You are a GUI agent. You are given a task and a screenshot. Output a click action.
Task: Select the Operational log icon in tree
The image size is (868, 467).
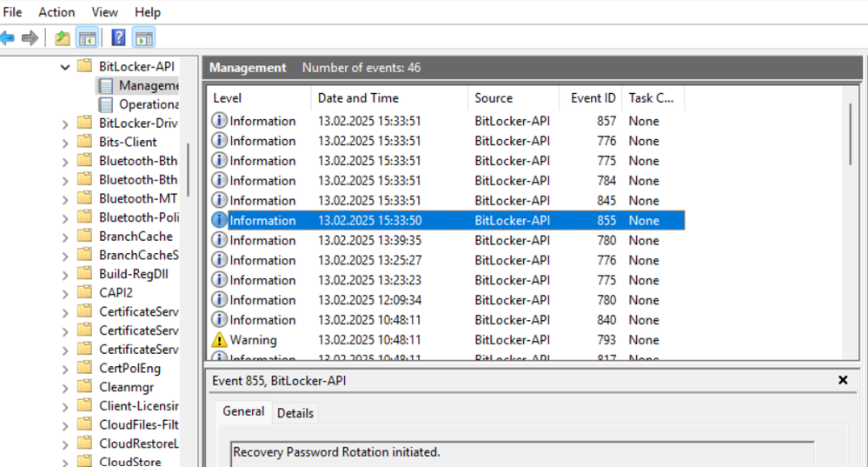[105, 104]
